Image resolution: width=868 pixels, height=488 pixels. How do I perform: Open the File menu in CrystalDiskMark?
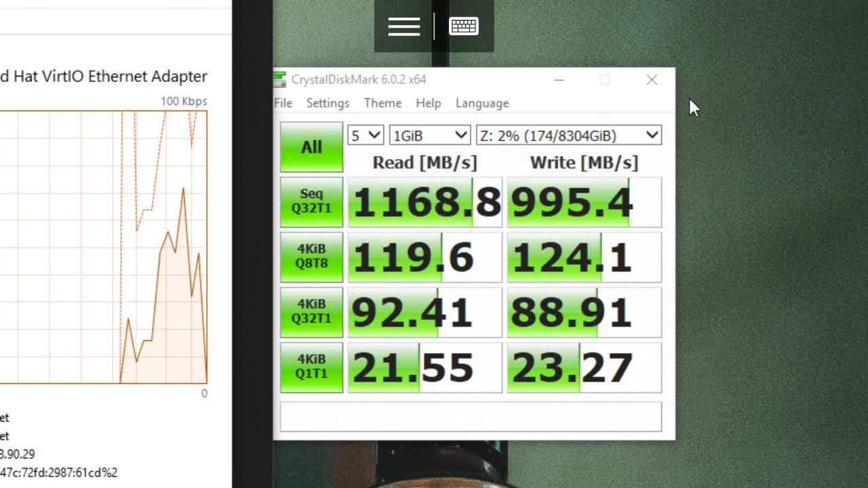283,103
